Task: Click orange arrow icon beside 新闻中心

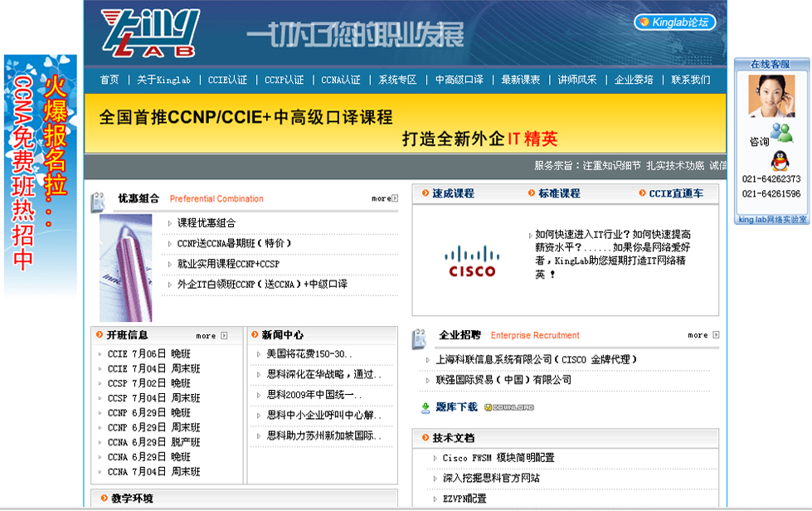Action: coord(255,335)
